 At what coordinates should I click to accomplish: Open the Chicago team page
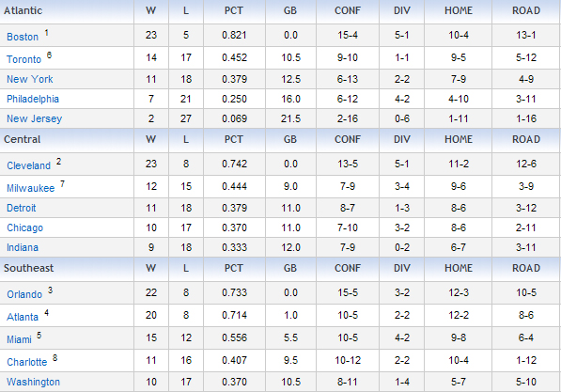tap(24, 227)
